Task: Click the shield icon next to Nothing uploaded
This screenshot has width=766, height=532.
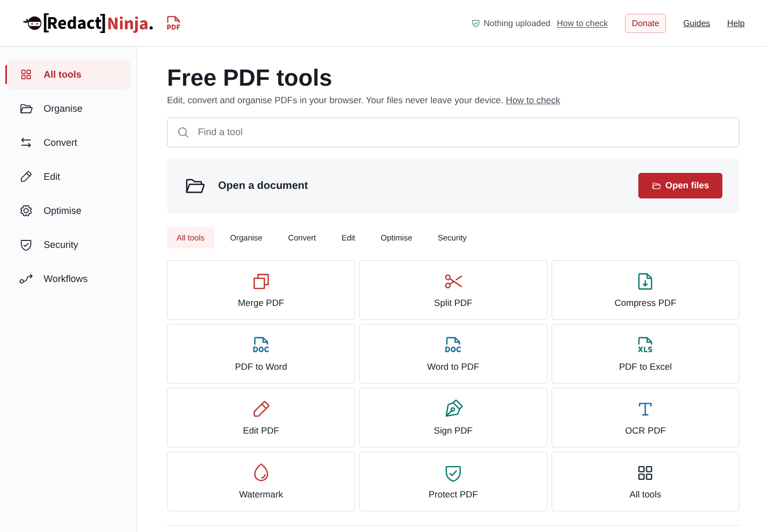Action: click(476, 23)
